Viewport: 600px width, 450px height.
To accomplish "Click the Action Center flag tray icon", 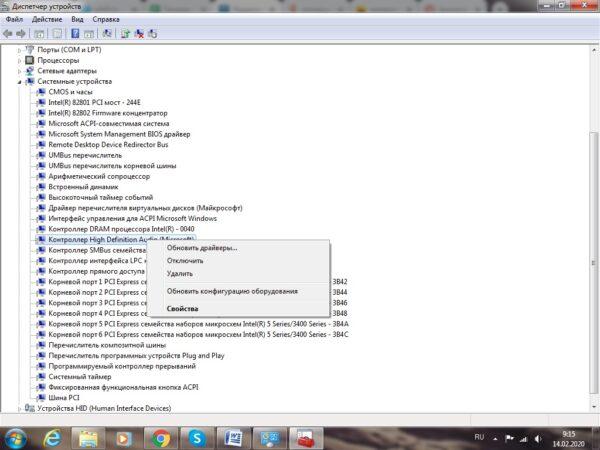I will tap(509, 439).
